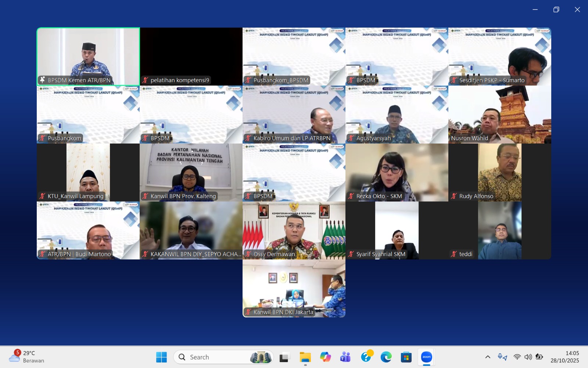This screenshot has height=368, width=588.
Task: Open the clock and date flyout
Action: [564, 357]
